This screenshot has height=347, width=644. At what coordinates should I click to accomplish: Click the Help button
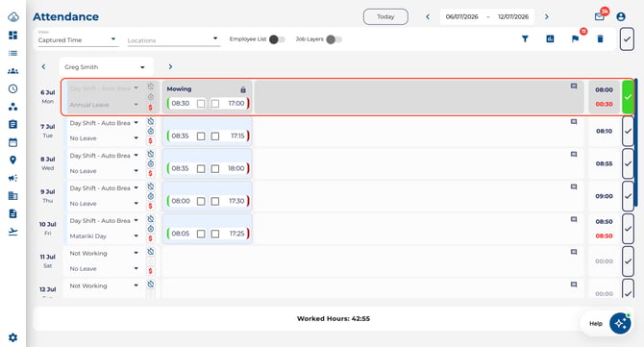(x=596, y=323)
